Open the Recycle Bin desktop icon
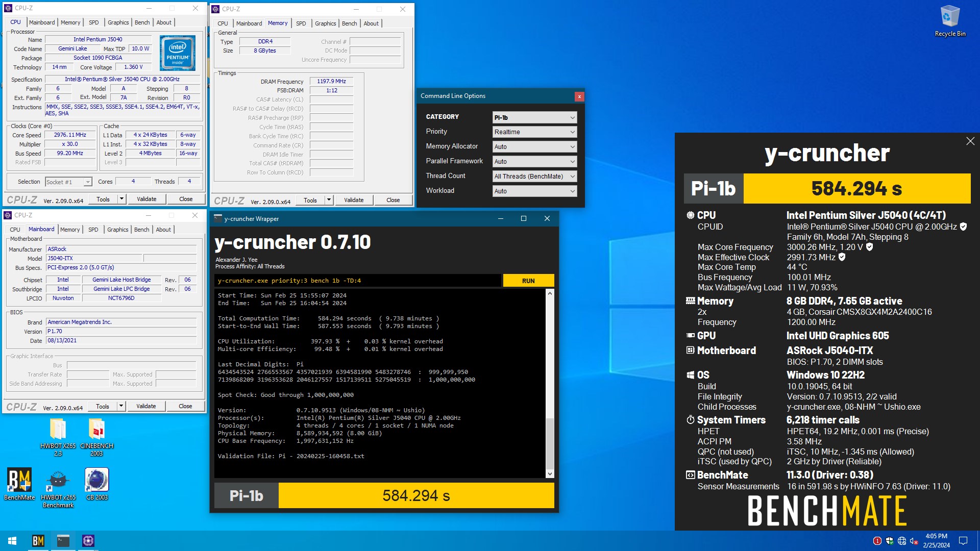 [950, 21]
